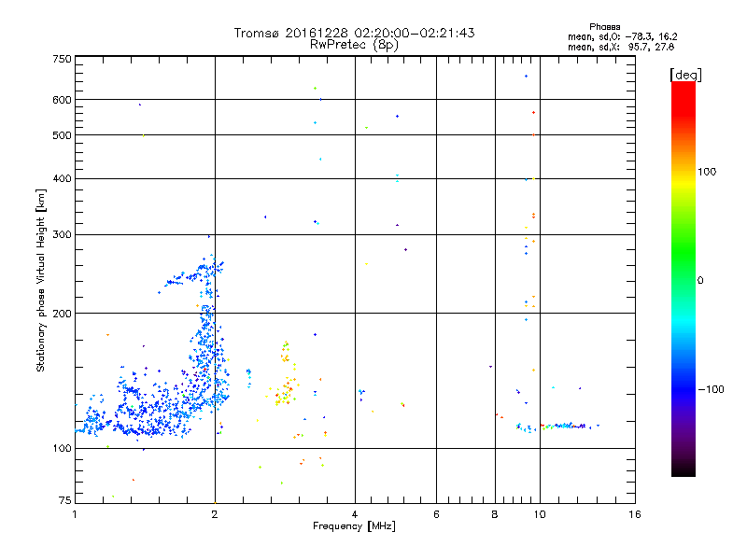Click the 'mean, sd,X: 95.7, 27.8' line
The height and width of the screenshot is (560, 747).
(621, 47)
